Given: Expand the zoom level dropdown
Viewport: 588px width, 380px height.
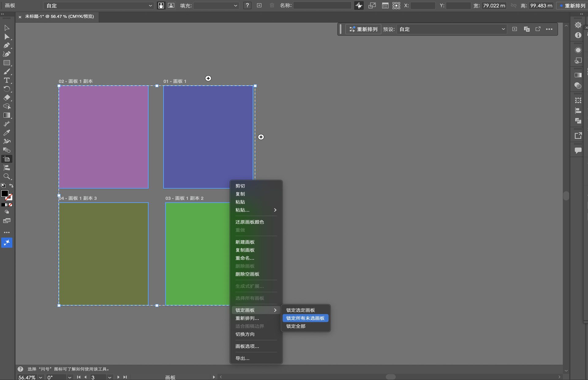Looking at the screenshot, I should coord(40,377).
